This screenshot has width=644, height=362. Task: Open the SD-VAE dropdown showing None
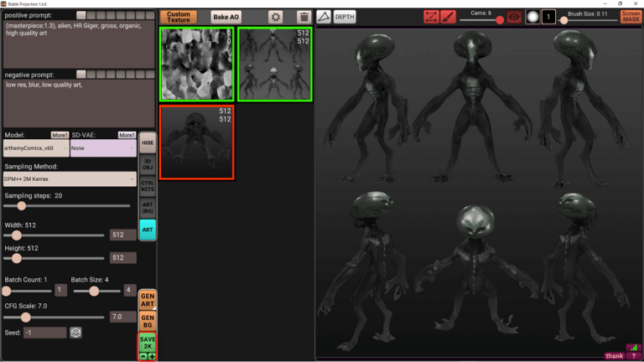tap(103, 148)
